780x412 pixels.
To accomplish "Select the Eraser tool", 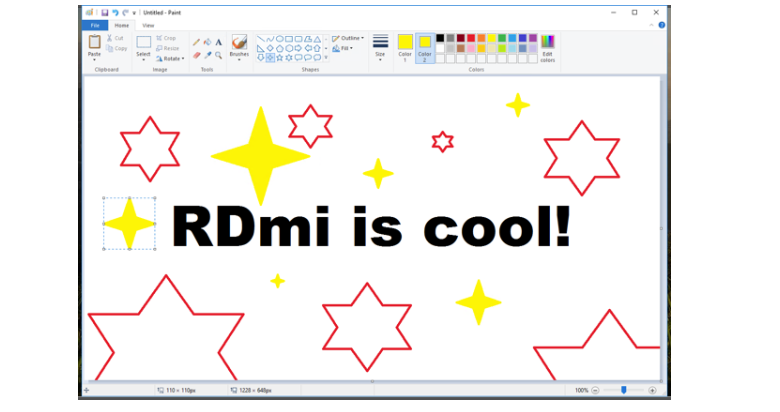I will 196,55.
